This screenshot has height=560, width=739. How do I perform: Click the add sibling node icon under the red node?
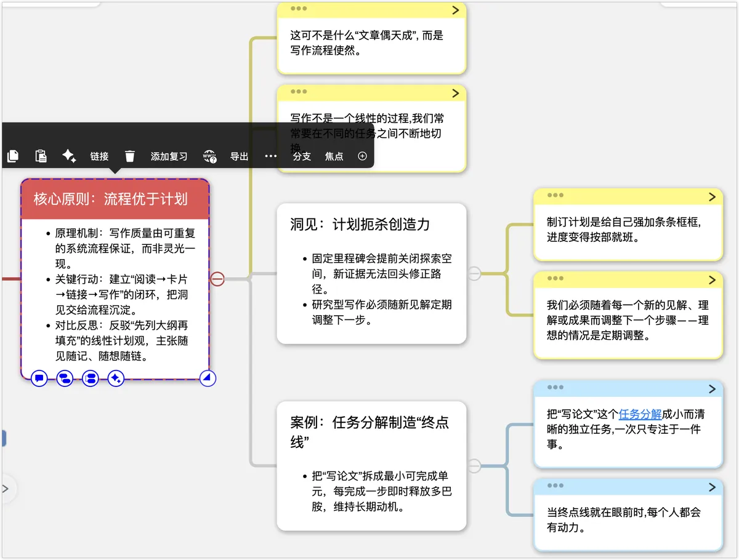tap(91, 378)
